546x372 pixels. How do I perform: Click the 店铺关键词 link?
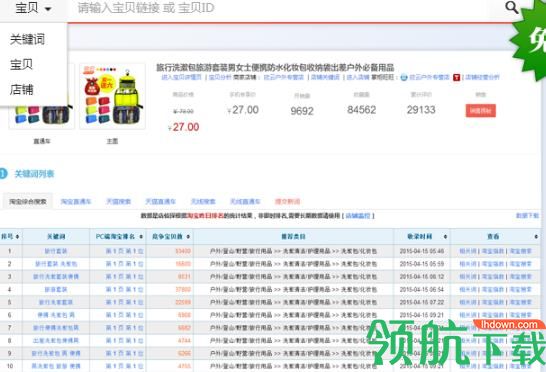325,77
